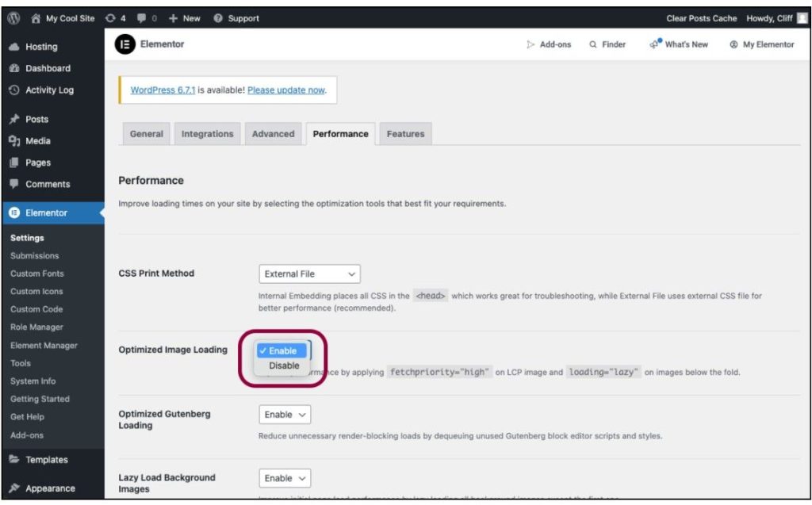Open updates via the circular arrows icon
The image size is (812, 505).
click(x=110, y=18)
